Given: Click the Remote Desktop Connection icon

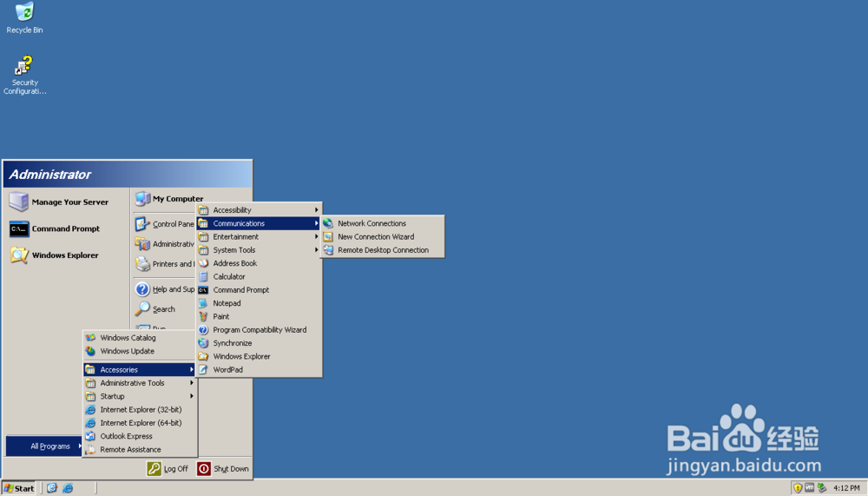Looking at the screenshot, I should (328, 250).
